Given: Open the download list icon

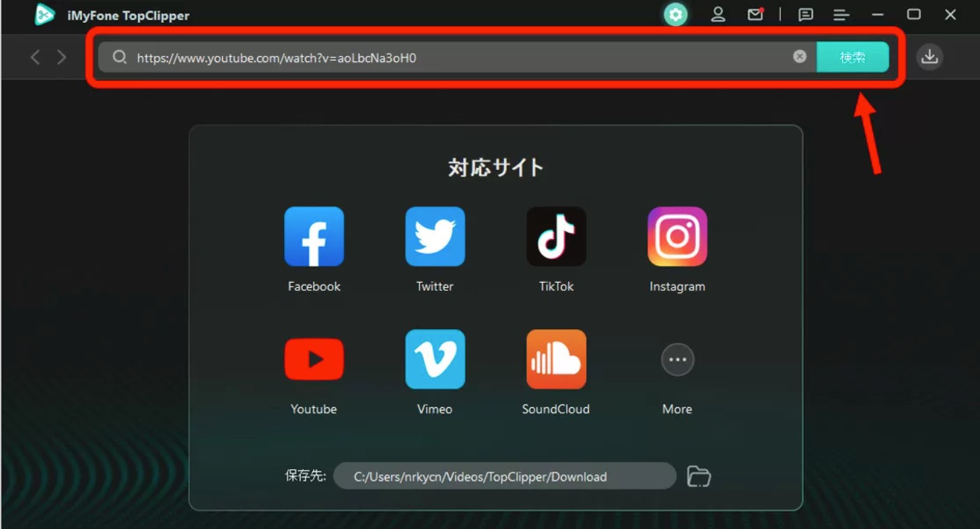Looking at the screenshot, I should point(930,57).
